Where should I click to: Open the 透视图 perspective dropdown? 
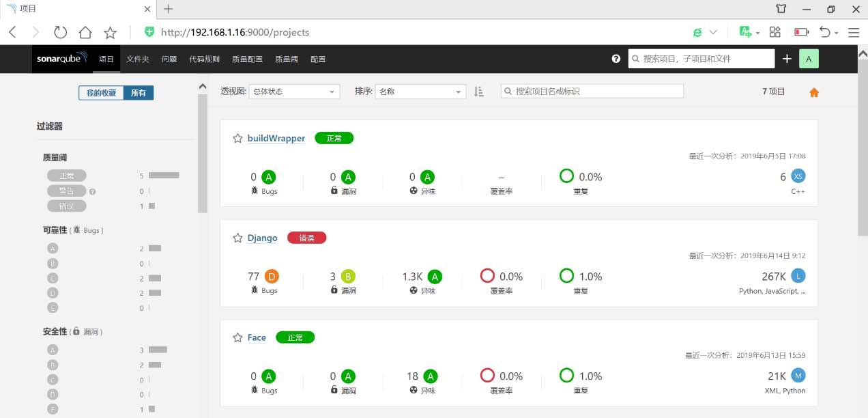293,91
